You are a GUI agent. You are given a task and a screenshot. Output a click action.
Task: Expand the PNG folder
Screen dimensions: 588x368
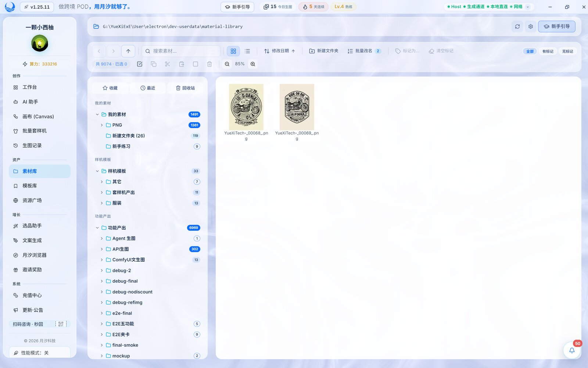102,125
